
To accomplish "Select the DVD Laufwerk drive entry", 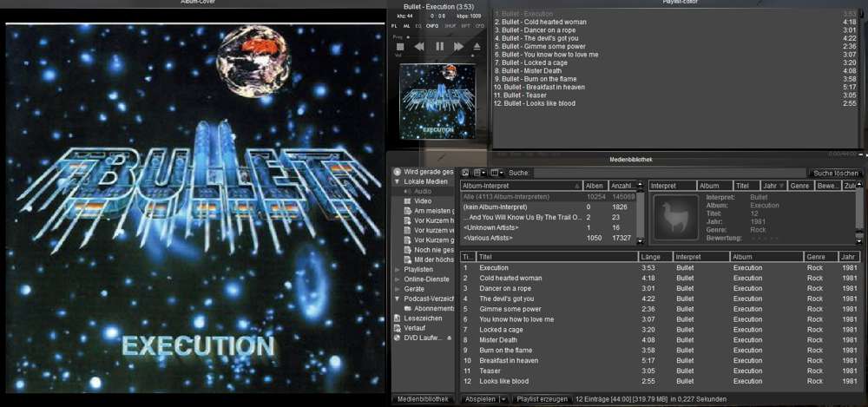I will [424, 338].
